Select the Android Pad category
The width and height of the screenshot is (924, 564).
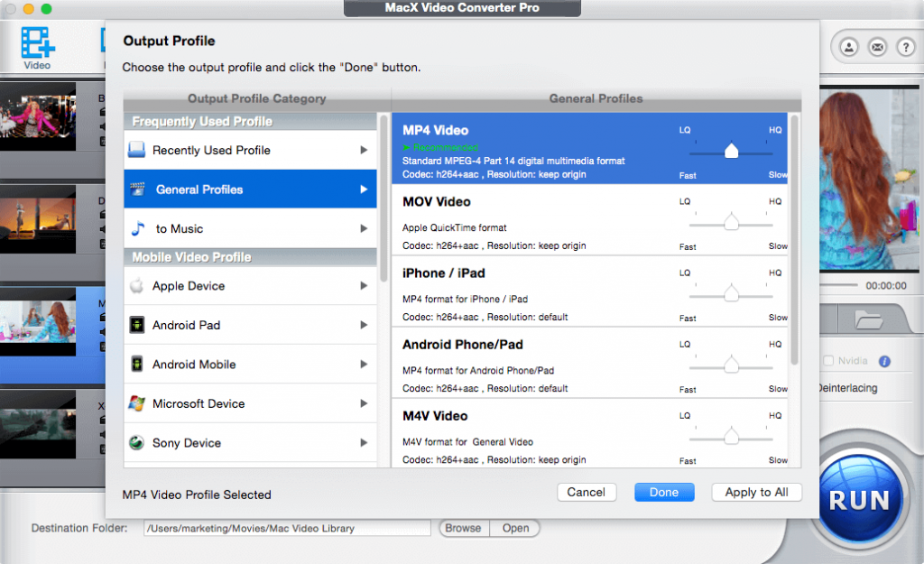pyautogui.click(x=251, y=325)
